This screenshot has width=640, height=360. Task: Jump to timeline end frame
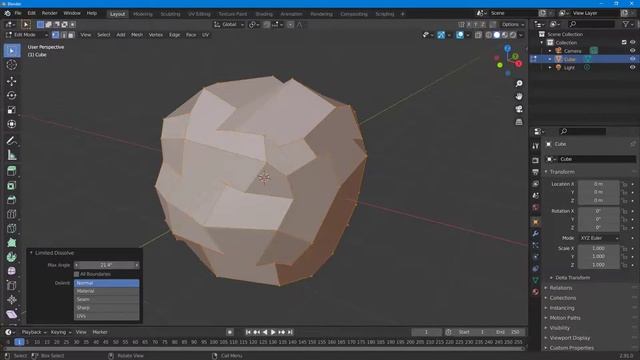(290, 332)
